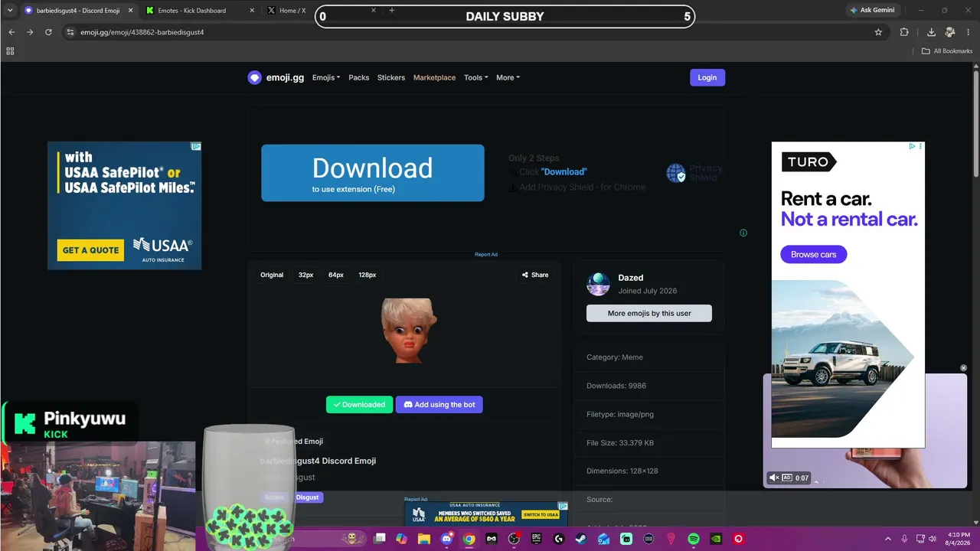
Task: Click the Report Ad link under the download banner
Action: [485, 254]
